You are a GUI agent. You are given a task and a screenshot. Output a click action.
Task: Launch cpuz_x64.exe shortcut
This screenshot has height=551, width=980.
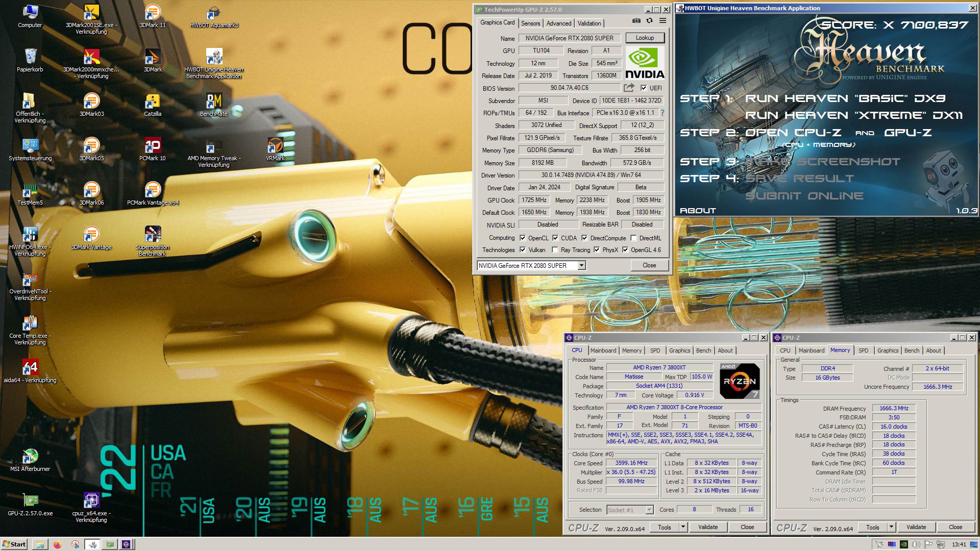pos(91,507)
